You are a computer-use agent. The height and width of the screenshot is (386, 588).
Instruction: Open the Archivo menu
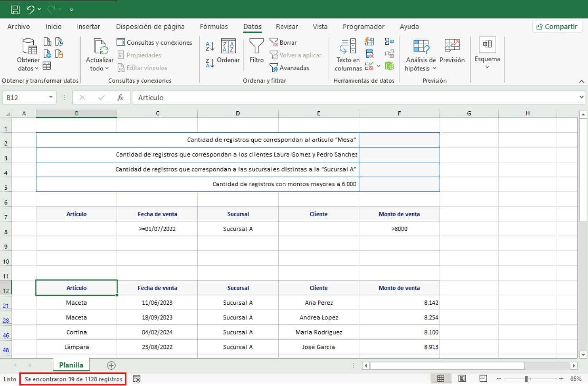point(19,27)
